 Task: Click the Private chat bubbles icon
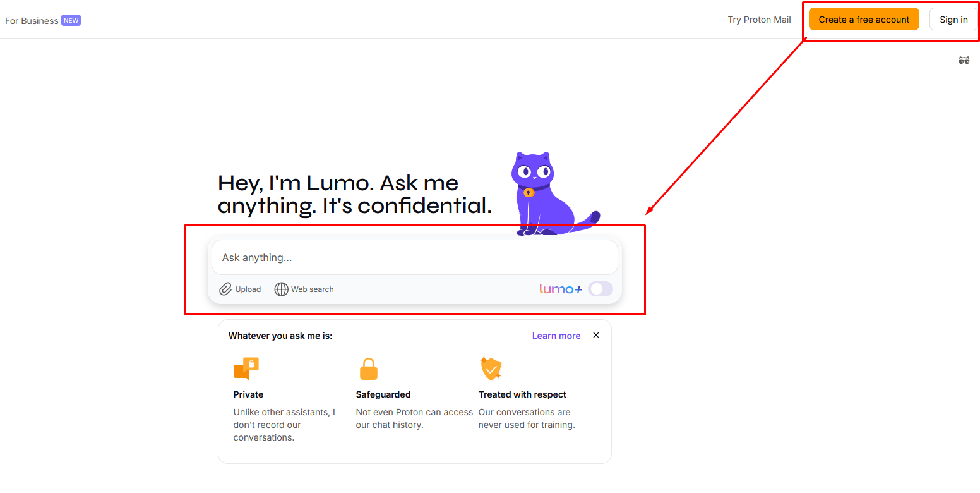(x=246, y=368)
